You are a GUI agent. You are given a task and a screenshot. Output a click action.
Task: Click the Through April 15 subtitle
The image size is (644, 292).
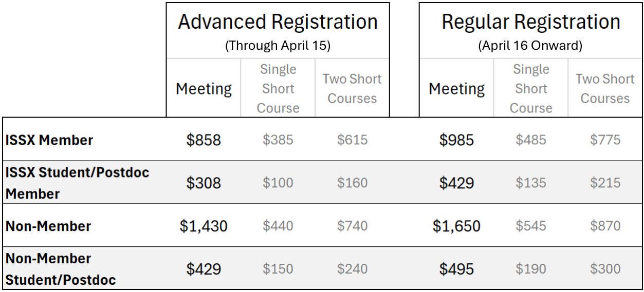[x=278, y=46]
